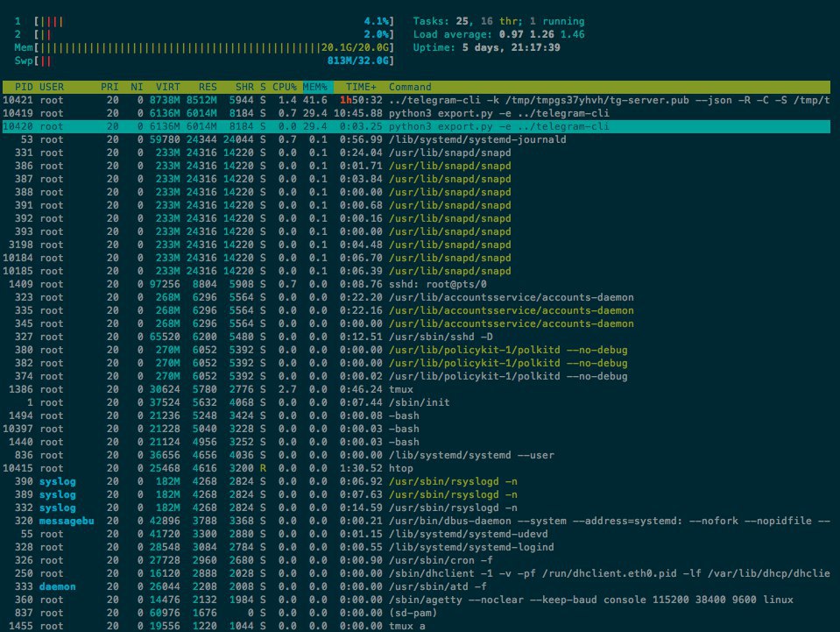Select -bash row with PID 10397
The image size is (840, 632).
click(x=416, y=429)
